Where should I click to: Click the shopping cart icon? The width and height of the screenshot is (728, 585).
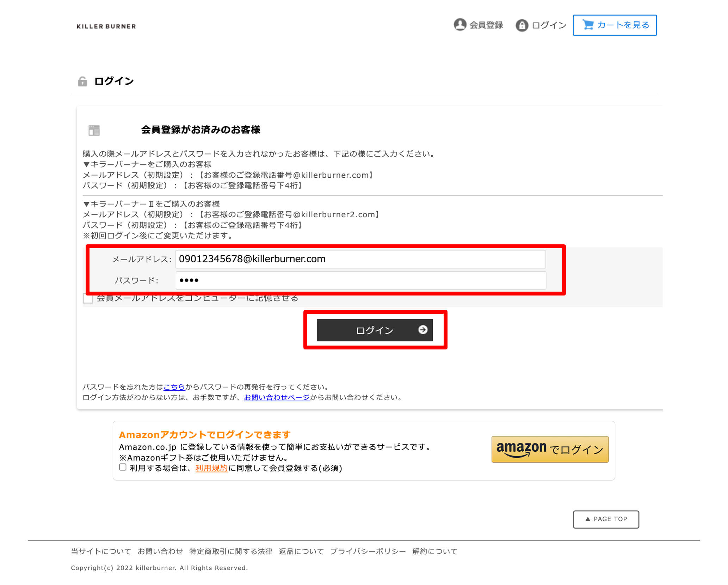click(x=588, y=25)
